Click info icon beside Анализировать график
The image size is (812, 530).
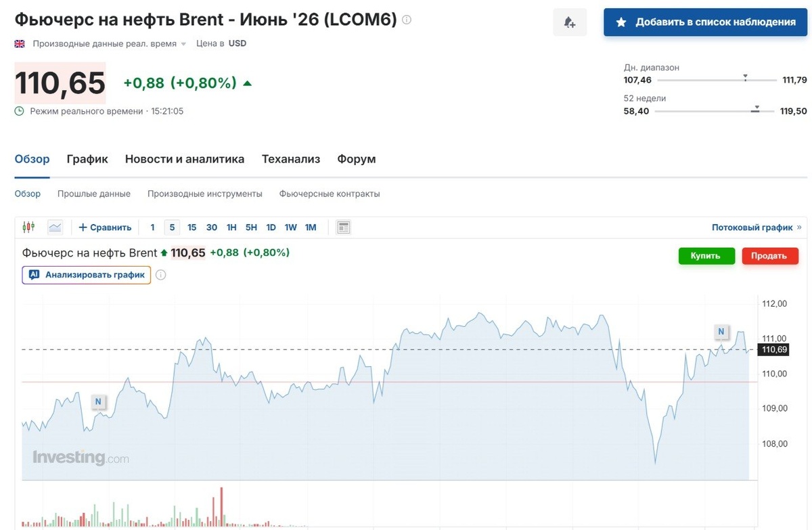[161, 275]
